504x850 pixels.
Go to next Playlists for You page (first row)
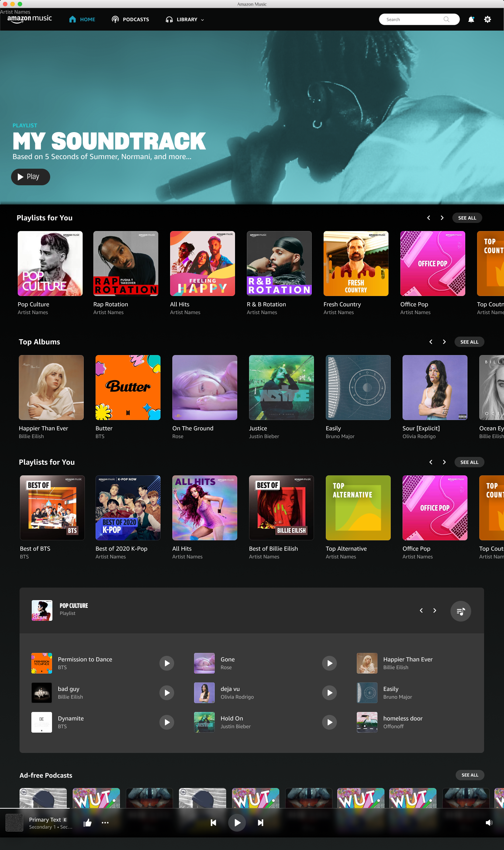[x=442, y=218]
